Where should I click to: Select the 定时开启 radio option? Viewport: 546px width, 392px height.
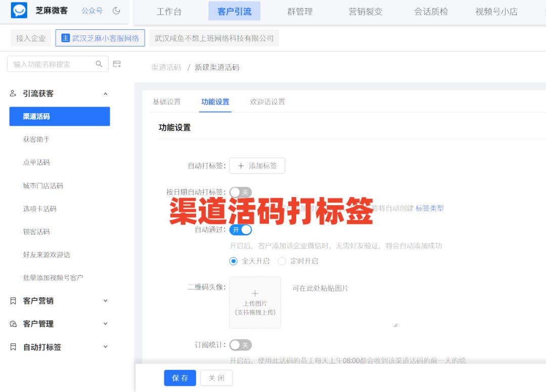tap(282, 261)
